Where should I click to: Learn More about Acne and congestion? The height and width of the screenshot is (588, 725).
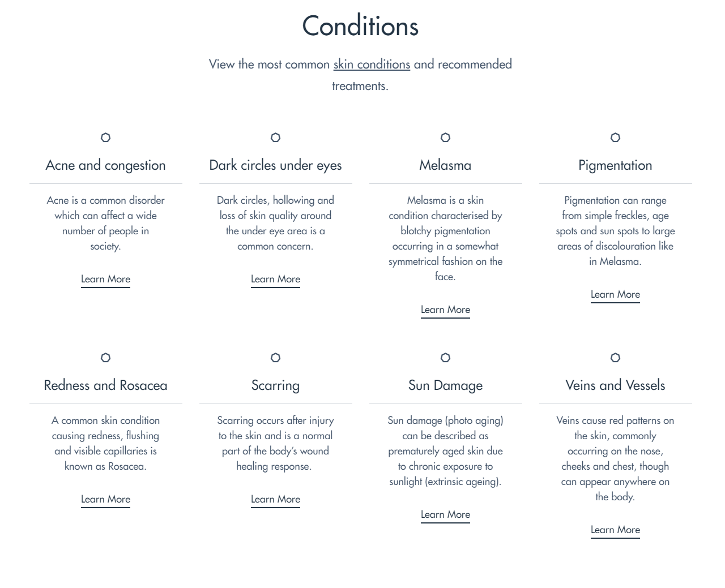click(105, 279)
